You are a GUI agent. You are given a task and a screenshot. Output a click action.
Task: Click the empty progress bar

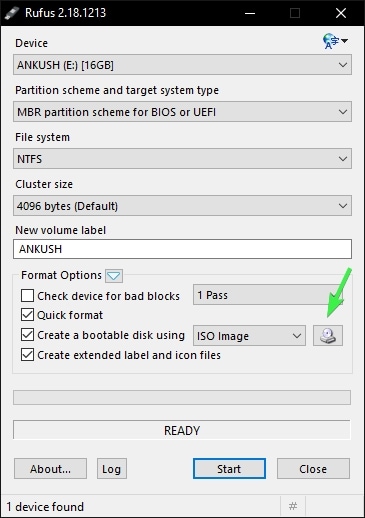[182, 397]
